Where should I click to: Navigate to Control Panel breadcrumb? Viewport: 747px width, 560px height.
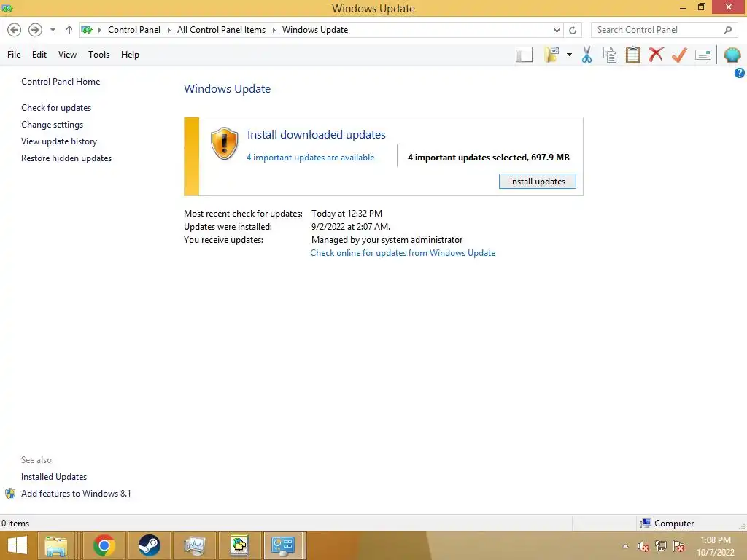(x=134, y=30)
